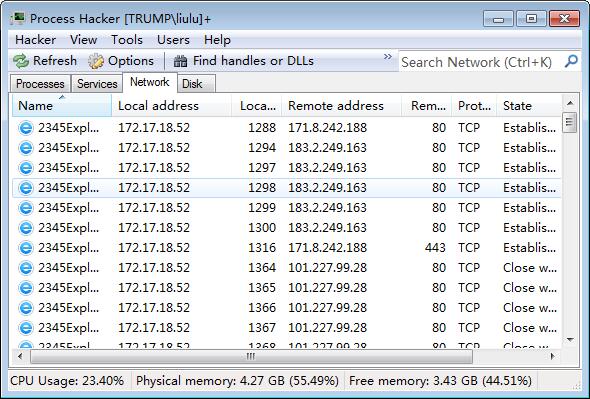Switch to the Services tab
The height and width of the screenshot is (399, 590).
pos(97,84)
